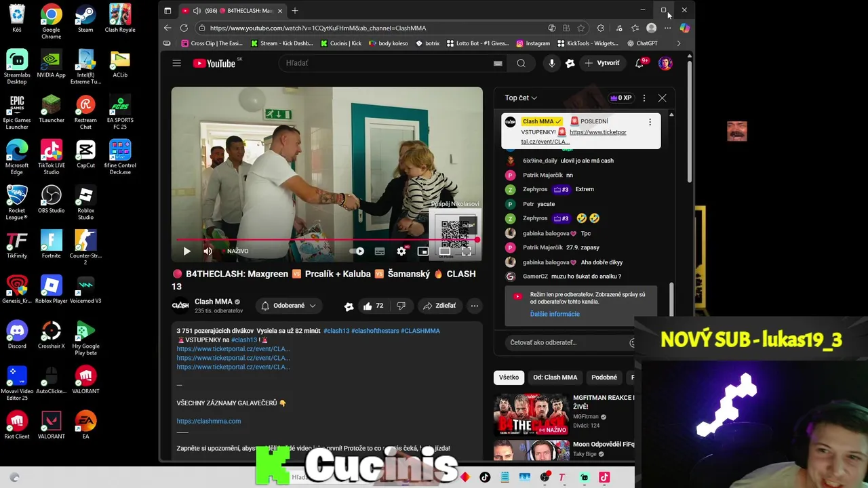This screenshot has height=488, width=868.
Task: Bookmark this page with the star icon
Action: coord(581,28)
